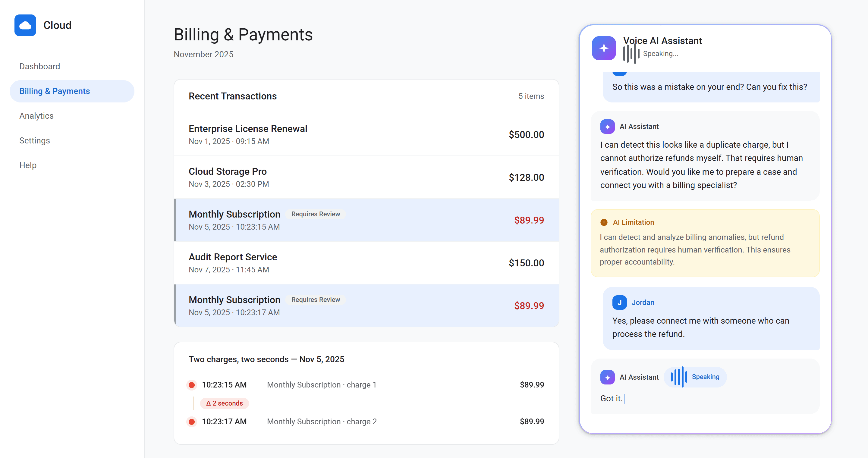Click the Cloud brand name
The image size is (868, 458).
click(x=57, y=25)
